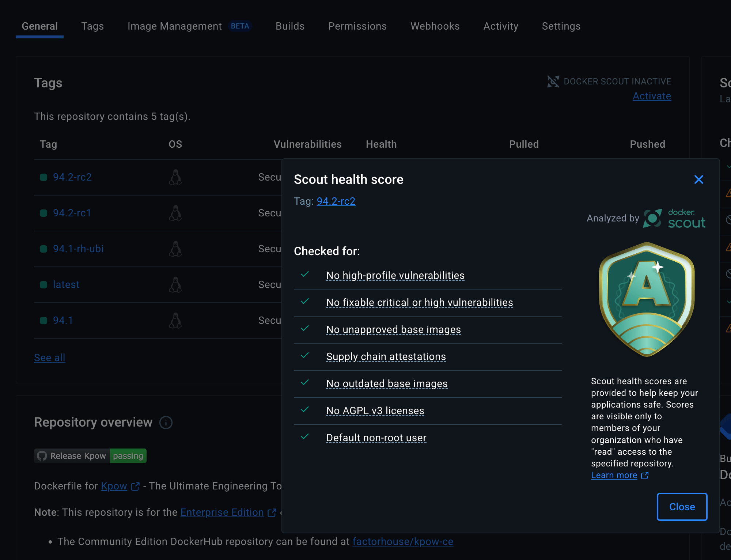731x560 pixels.
Task: Click the green status dot next to the 94.1 tag
Action: 43,321
